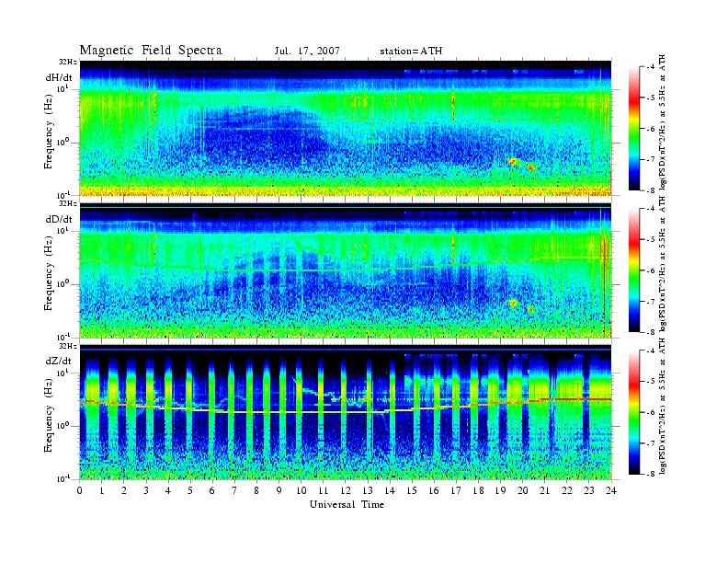The height and width of the screenshot is (563, 728).
Task: Click red burst near 19.5 UT in dD/dt panel
Action: pyautogui.click(x=513, y=303)
